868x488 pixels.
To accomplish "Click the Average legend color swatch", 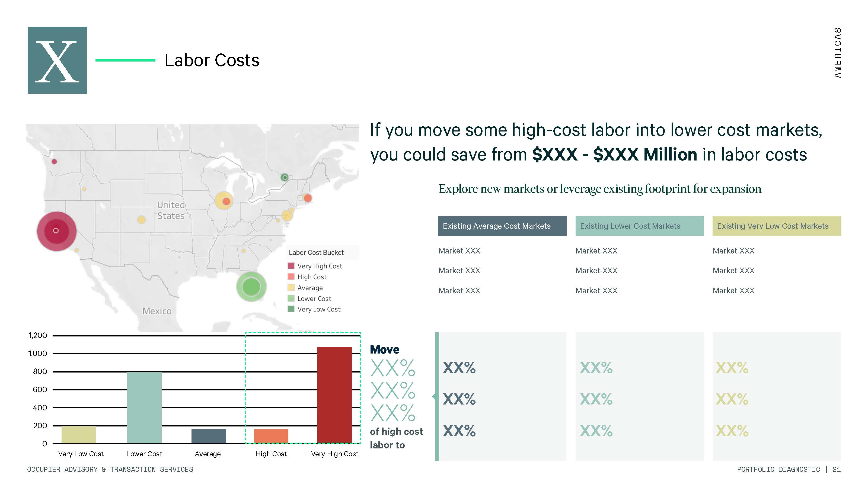I will pos(291,287).
